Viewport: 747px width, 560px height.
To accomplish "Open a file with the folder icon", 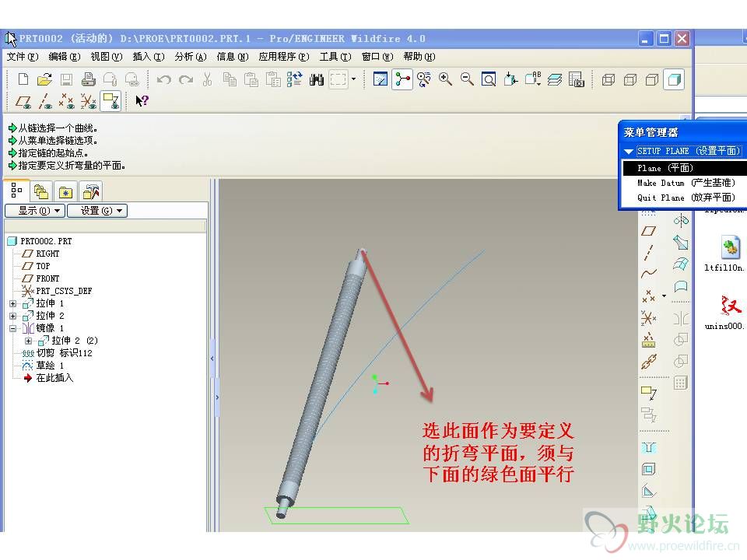I will click(x=44, y=79).
